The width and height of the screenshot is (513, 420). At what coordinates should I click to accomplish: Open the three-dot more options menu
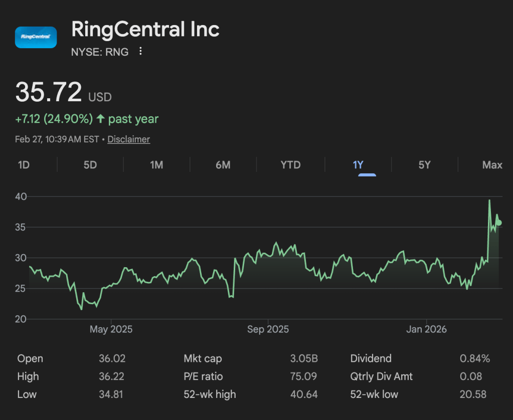(141, 51)
